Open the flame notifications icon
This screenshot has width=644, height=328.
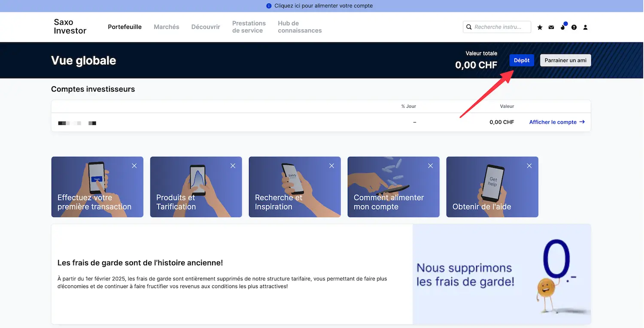tap(563, 27)
